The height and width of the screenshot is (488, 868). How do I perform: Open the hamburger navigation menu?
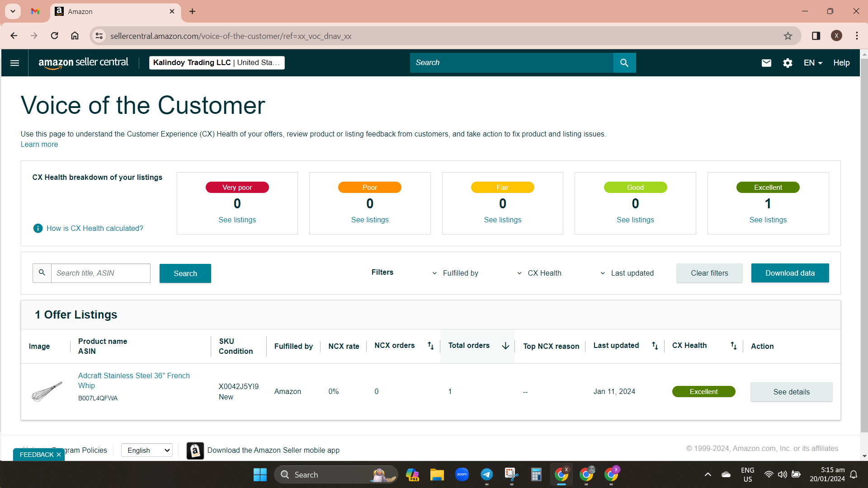(14, 63)
